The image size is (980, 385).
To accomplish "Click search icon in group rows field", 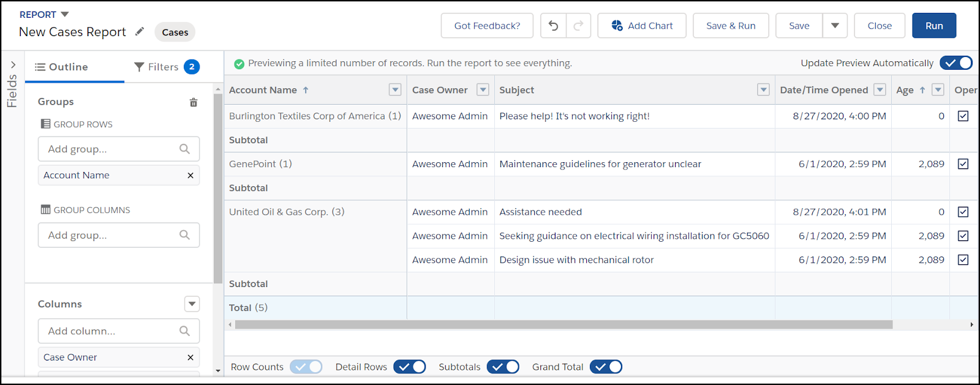I will [184, 149].
